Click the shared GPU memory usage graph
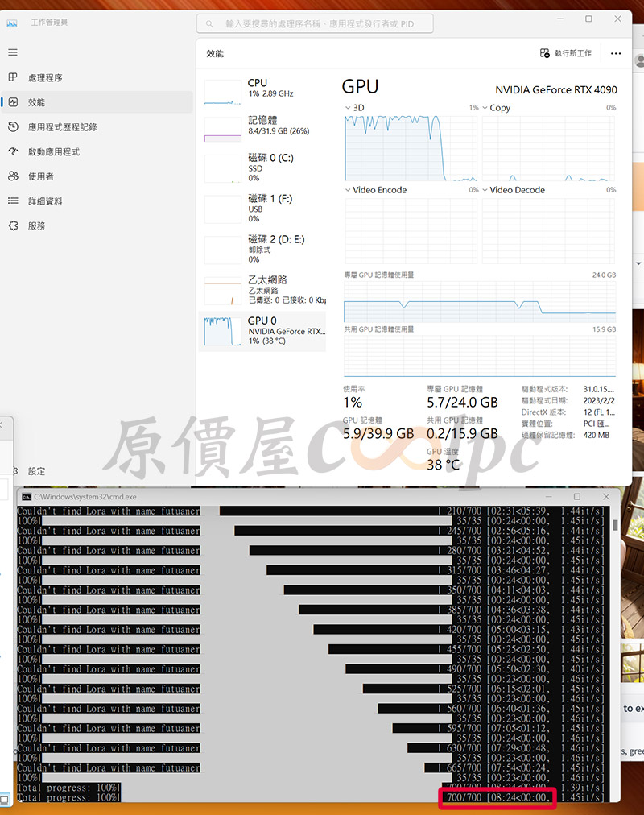The height and width of the screenshot is (815, 644). tap(480, 355)
